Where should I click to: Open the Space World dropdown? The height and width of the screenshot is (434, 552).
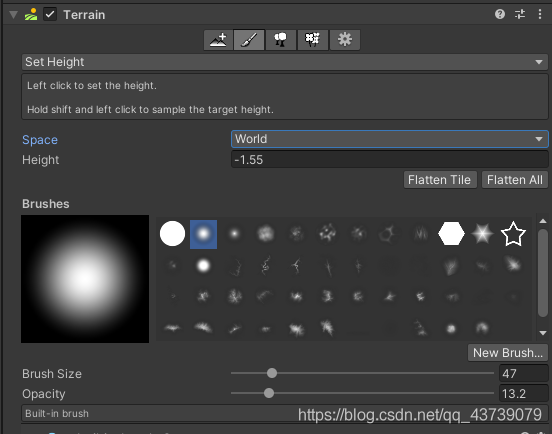390,139
